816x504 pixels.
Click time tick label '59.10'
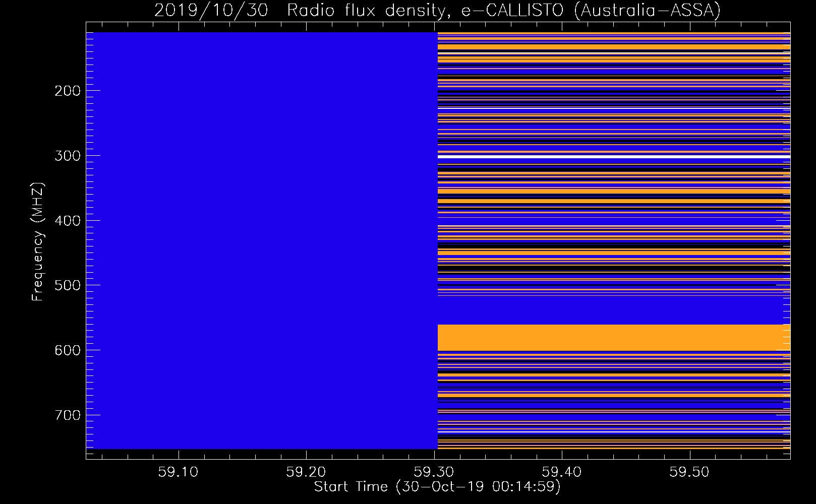coord(178,472)
